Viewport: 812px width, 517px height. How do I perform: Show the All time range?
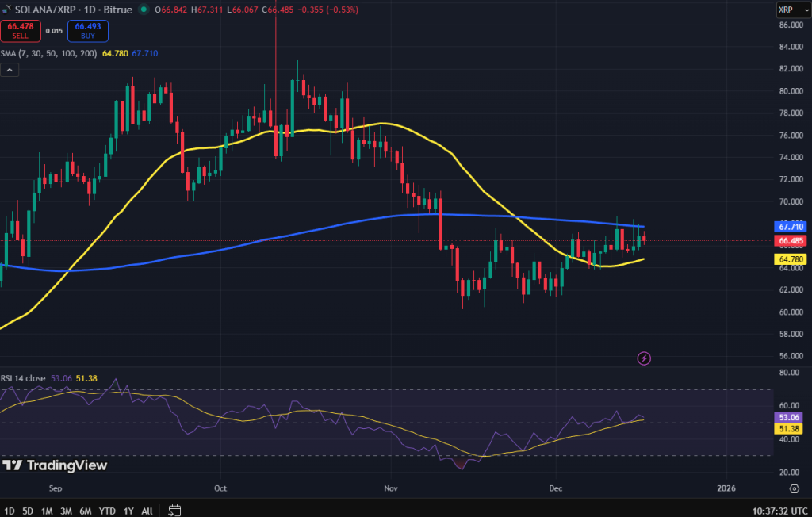pyautogui.click(x=147, y=510)
